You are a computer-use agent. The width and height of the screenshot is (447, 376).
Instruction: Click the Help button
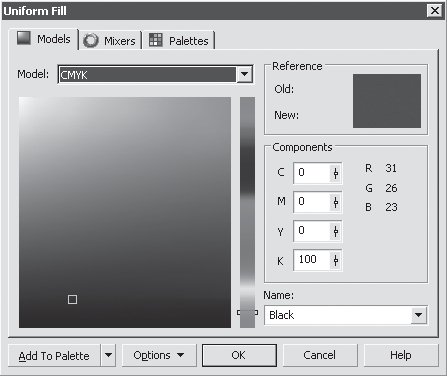coord(401,355)
